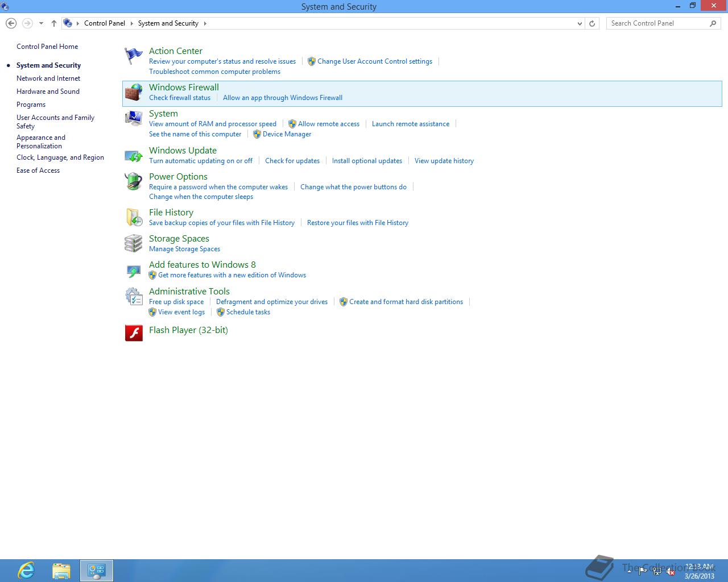Click Install optional updates link
This screenshot has height=582, width=728.
[367, 161]
